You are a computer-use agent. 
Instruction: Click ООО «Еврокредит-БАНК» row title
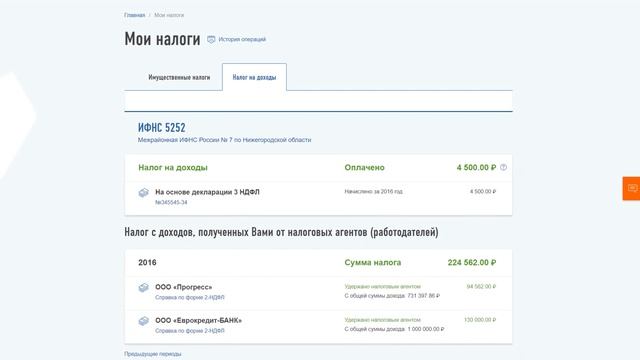[198, 320]
